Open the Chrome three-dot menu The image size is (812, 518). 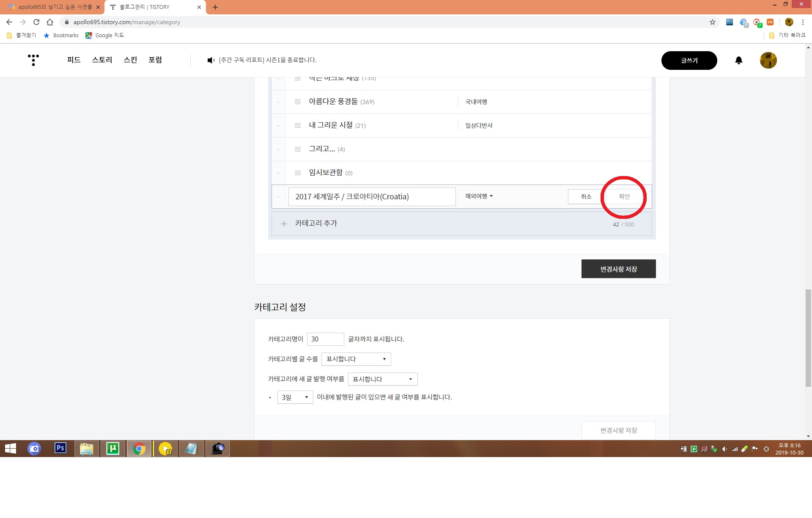click(803, 22)
